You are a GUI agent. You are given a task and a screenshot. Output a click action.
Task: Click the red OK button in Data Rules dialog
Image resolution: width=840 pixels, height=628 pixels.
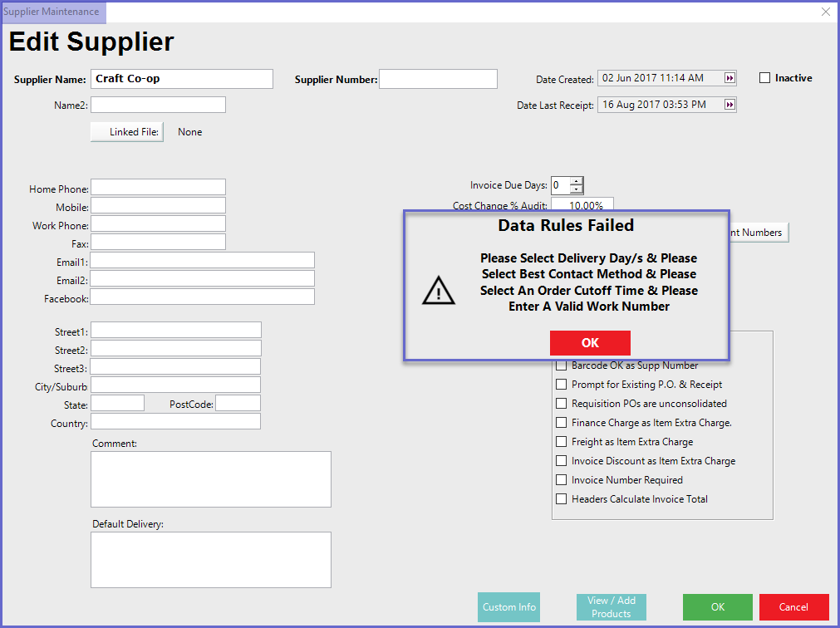point(590,343)
